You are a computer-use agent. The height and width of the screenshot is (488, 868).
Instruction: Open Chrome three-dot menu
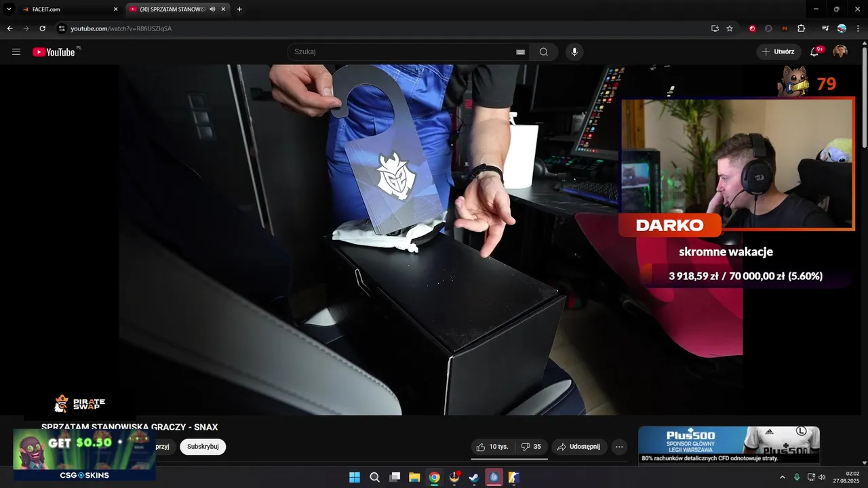tap(858, 28)
